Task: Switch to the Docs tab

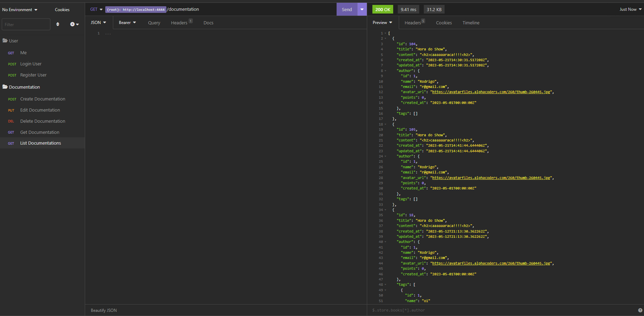Action: tap(208, 23)
